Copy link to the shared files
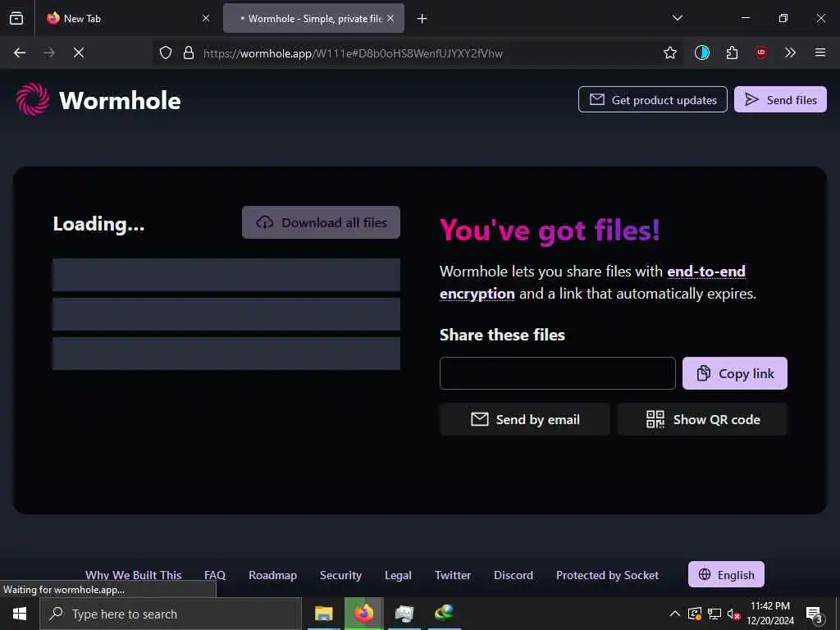 [734, 373]
